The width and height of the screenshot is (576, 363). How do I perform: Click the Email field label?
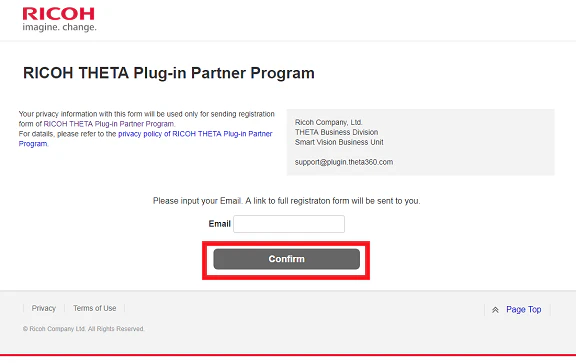point(219,224)
